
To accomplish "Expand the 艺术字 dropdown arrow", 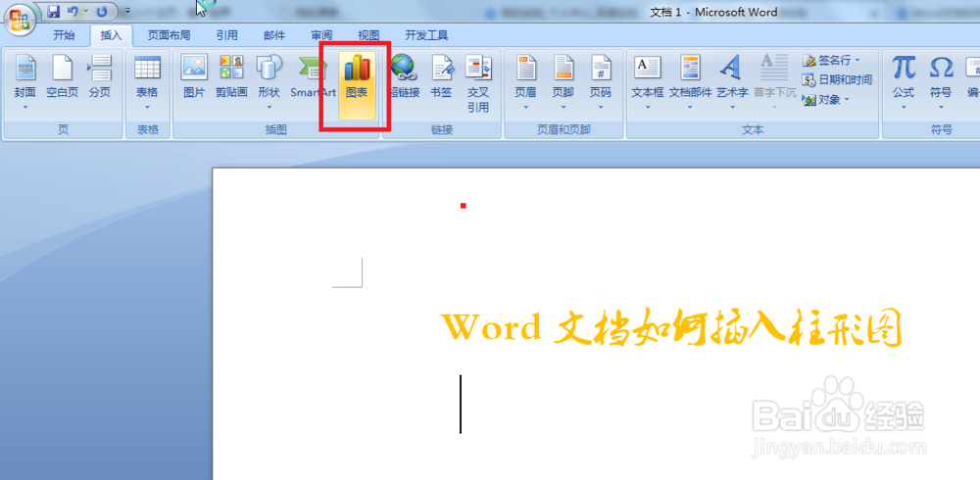I will coord(732,108).
